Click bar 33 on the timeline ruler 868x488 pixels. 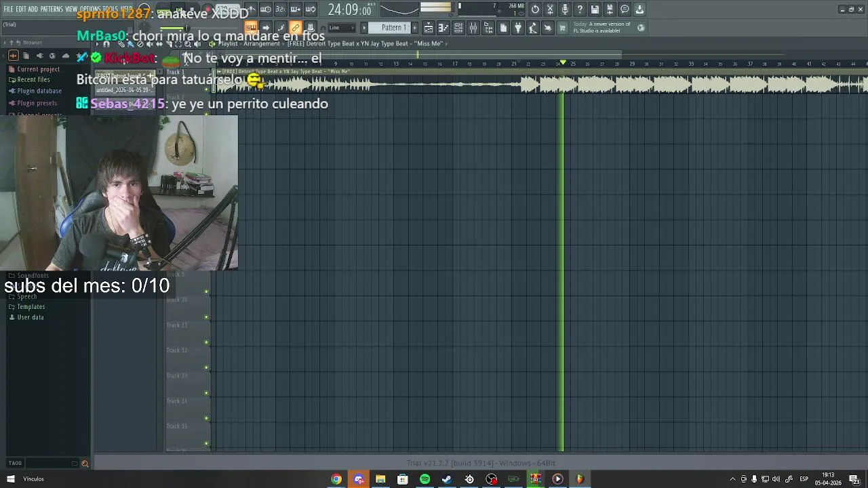pyautogui.click(x=691, y=64)
